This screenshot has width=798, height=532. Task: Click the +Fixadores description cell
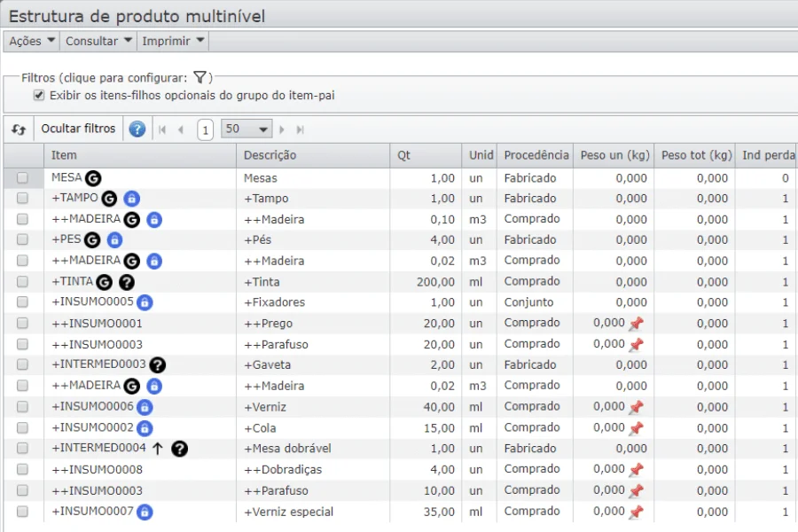[313, 302]
